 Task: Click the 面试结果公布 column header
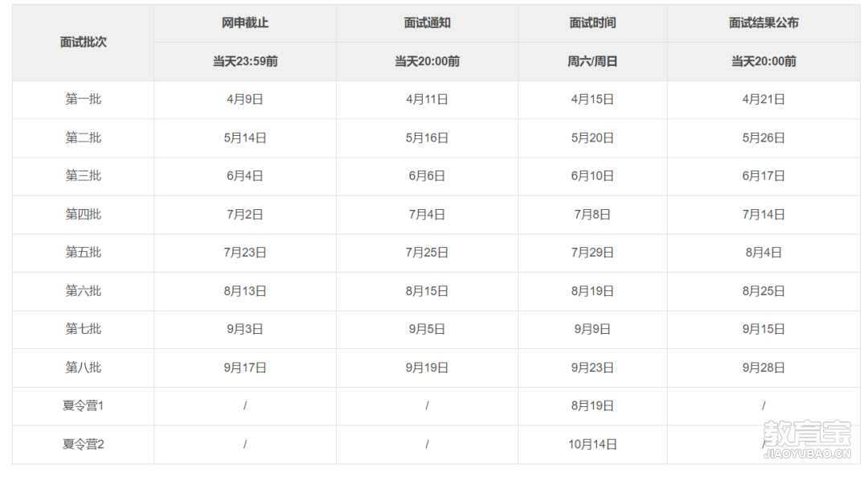click(764, 23)
